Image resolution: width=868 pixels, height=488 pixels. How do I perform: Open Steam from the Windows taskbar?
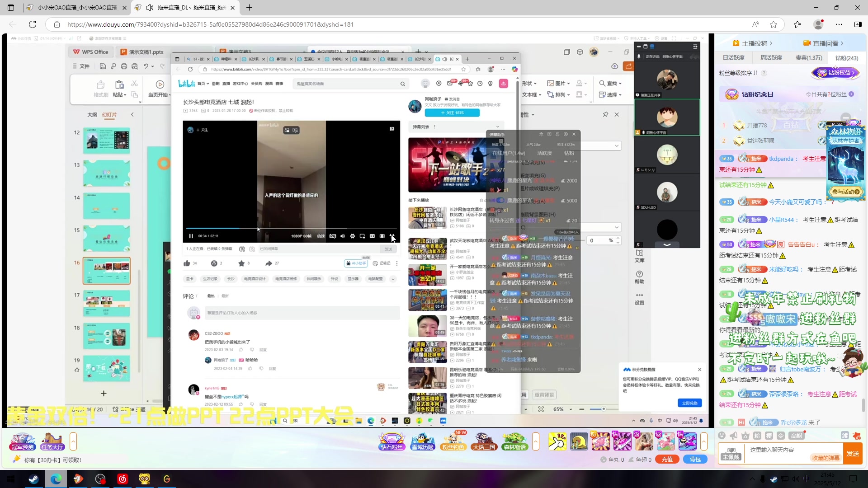tap(33, 479)
